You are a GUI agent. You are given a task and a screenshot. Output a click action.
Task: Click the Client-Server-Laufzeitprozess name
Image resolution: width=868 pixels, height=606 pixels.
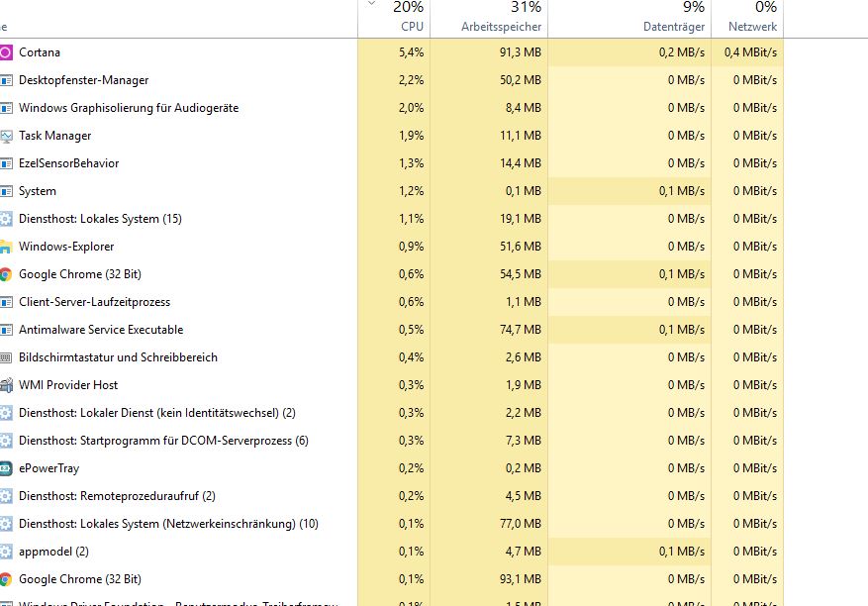95,302
